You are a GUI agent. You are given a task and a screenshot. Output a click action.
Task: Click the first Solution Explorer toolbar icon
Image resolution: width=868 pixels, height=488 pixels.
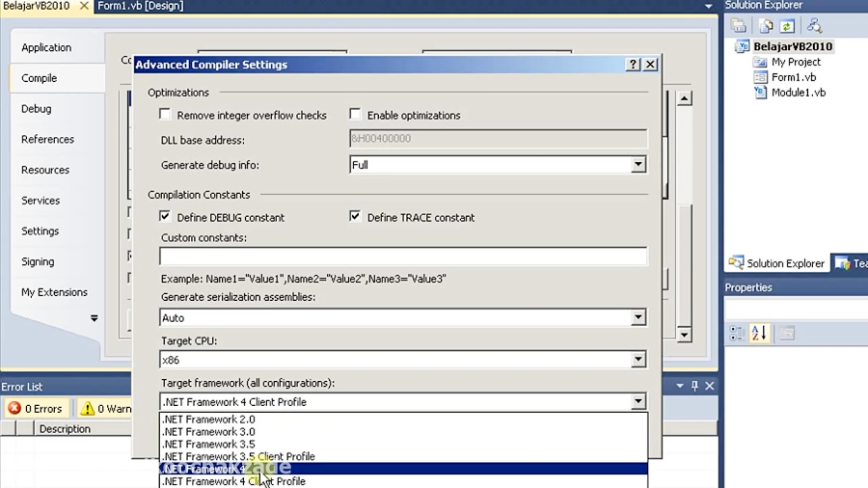739,25
